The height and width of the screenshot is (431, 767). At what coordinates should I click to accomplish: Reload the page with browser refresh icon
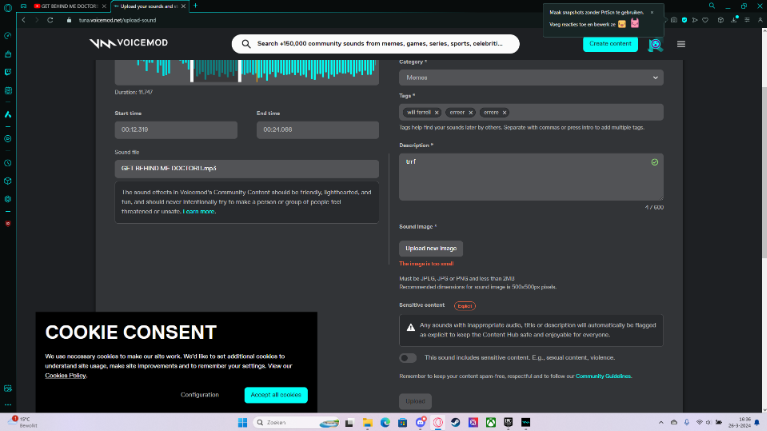coord(50,20)
